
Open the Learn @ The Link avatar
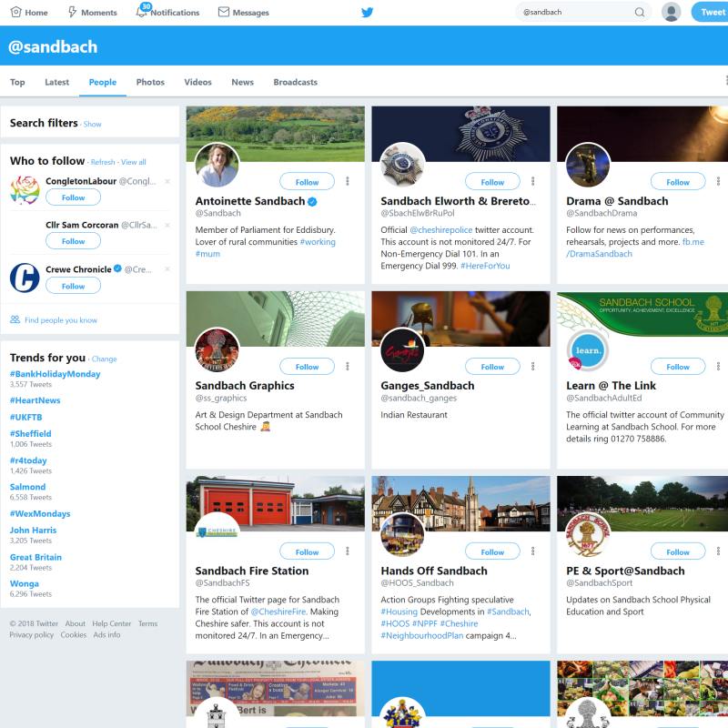coord(587,350)
